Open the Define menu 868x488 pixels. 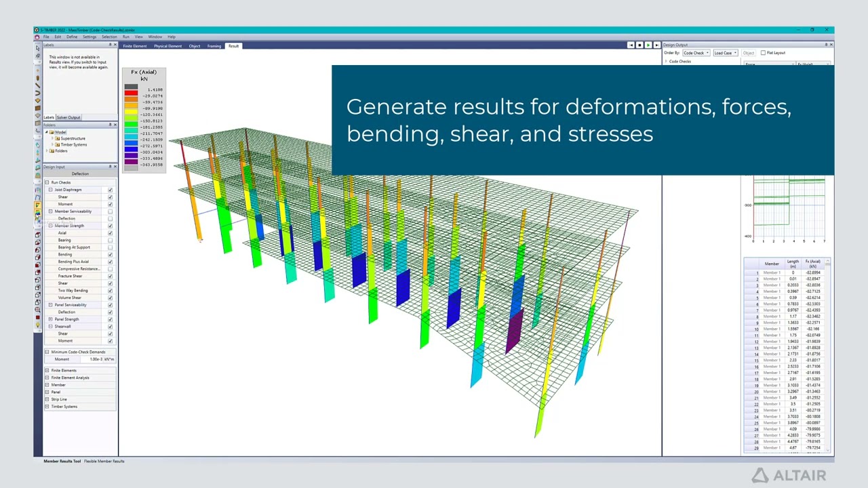click(x=72, y=37)
